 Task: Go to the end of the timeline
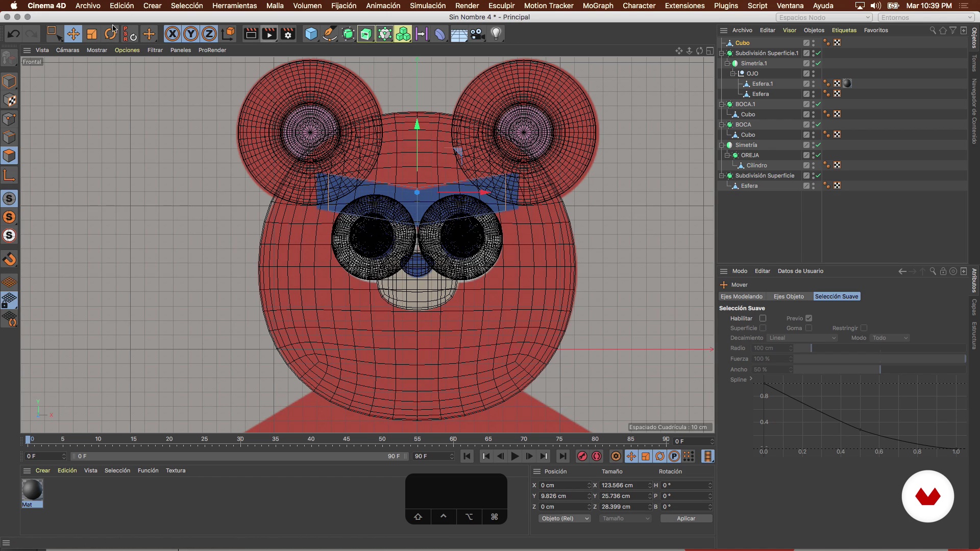(x=562, y=457)
